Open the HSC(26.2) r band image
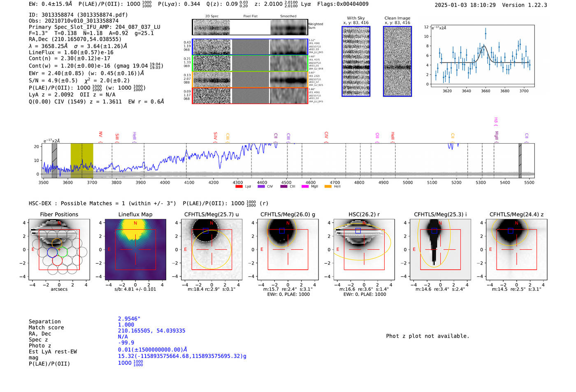Viewport: 576px width, 392px height. (x=364, y=249)
